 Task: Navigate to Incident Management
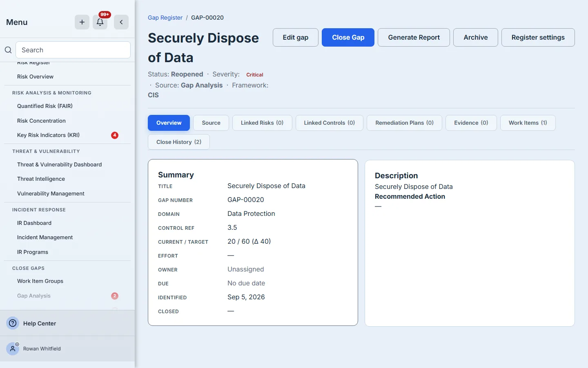tap(45, 237)
